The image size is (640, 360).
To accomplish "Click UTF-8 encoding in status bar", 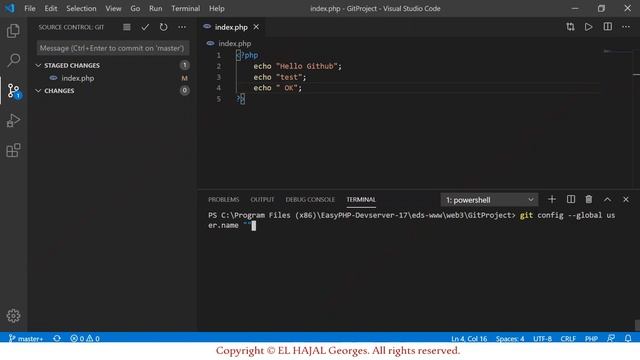I will (542, 338).
